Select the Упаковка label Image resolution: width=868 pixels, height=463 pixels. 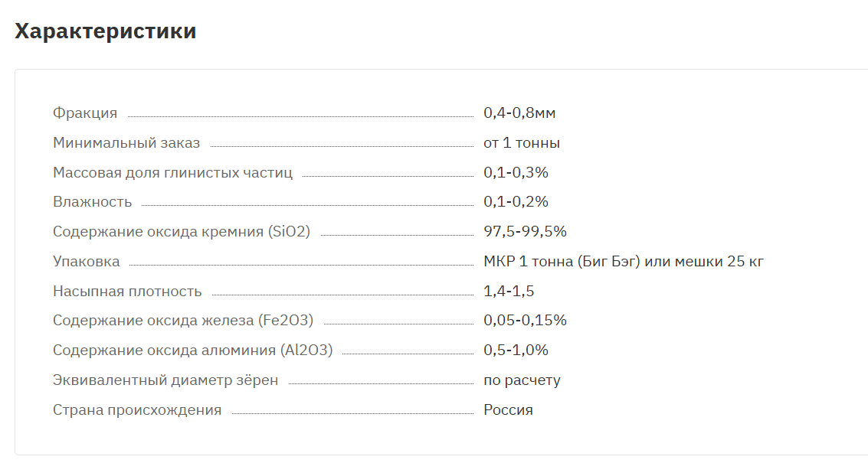point(86,262)
